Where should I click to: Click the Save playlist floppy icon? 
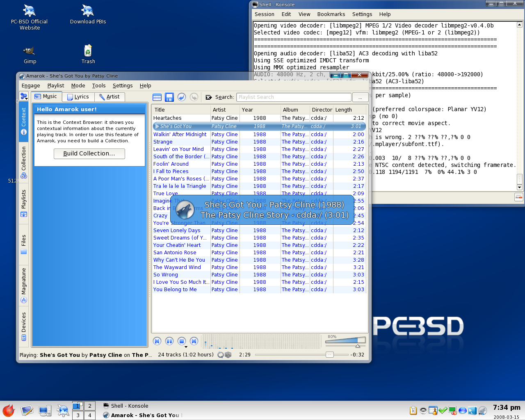[169, 97]
